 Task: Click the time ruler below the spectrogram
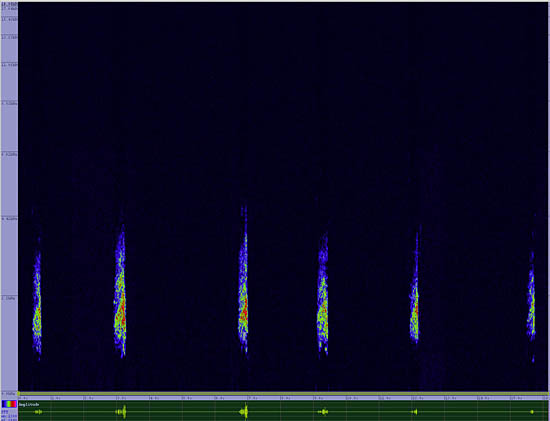(x=283, y=398)
